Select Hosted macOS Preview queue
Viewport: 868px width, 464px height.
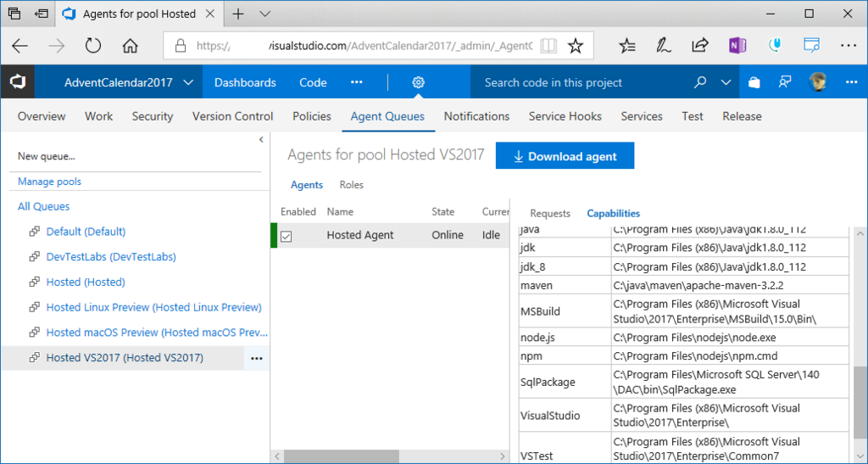point(157,333)
